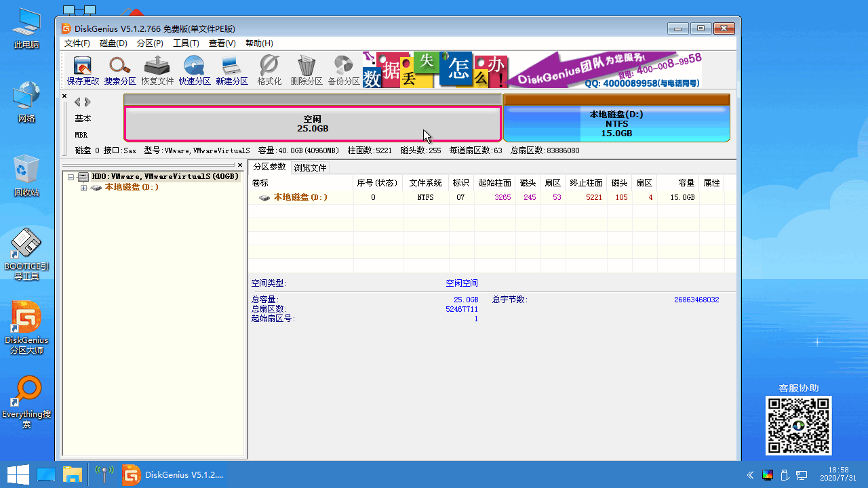The width and height of the screenshot is (868, 488).
Task: Click the data loss advertisement banner
Action: coord(435,70)
